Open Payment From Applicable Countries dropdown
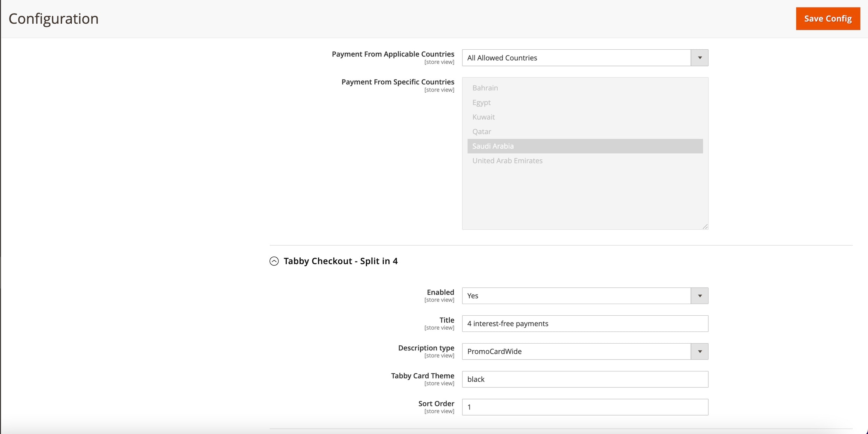 pyautogui.click(x=585, y=58)
